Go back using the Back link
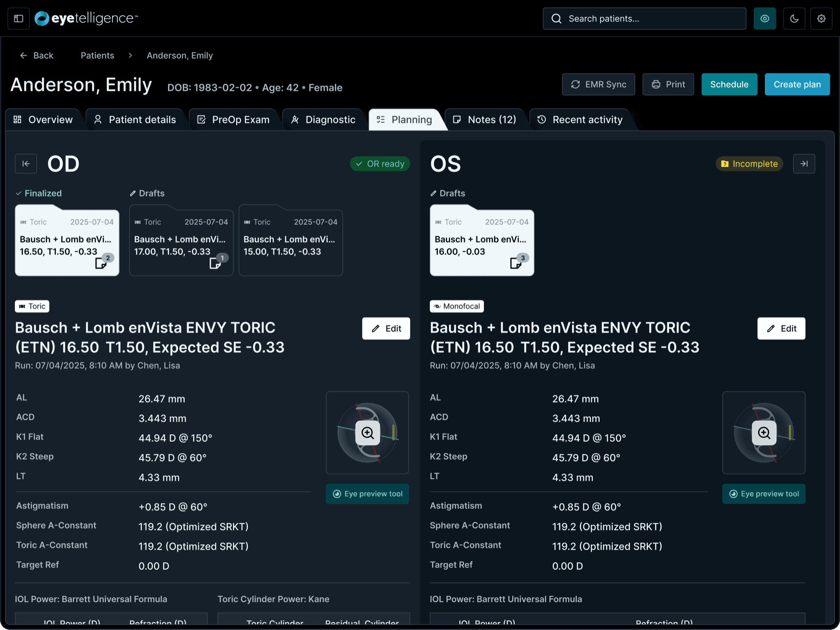 [x=36, y=56]
